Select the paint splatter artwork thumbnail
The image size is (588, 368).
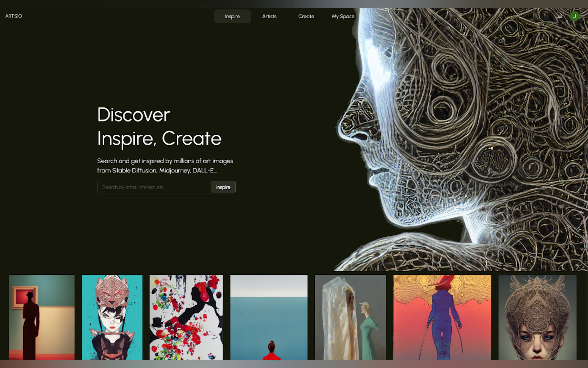pos(186,317)
